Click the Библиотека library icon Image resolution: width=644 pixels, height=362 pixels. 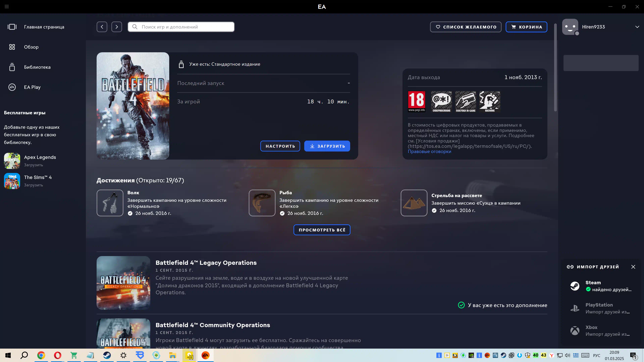12,67
